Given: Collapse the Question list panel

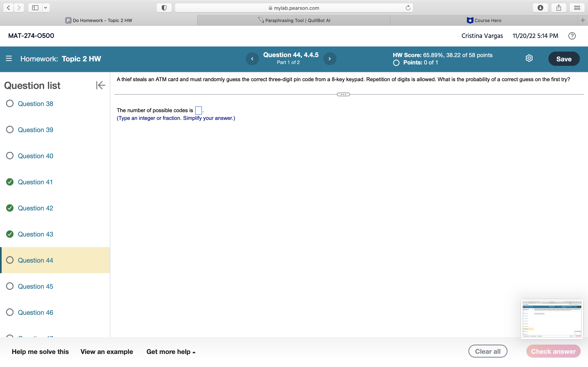Looking at the screenshot, I should coord(100,85).
